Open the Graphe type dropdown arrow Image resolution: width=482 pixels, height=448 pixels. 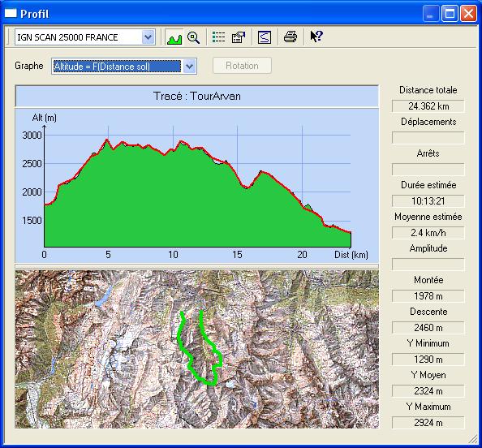pos(190,66)
